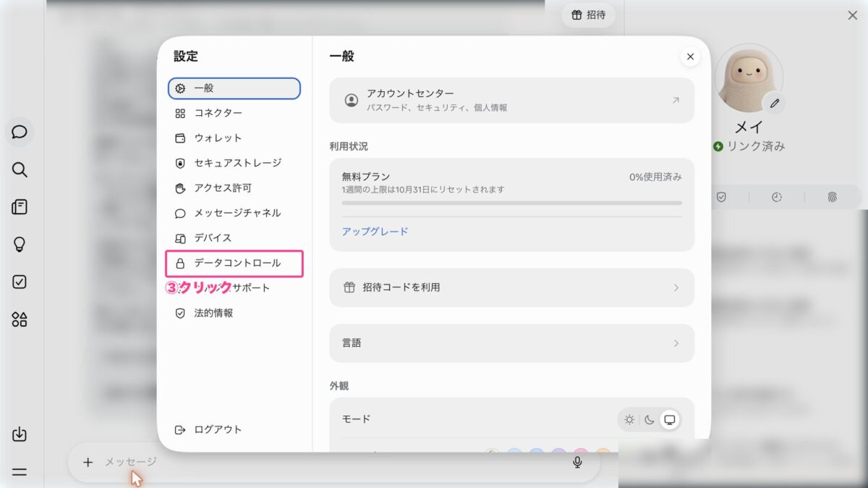Select the 一般 settings section

coord(234,88)
